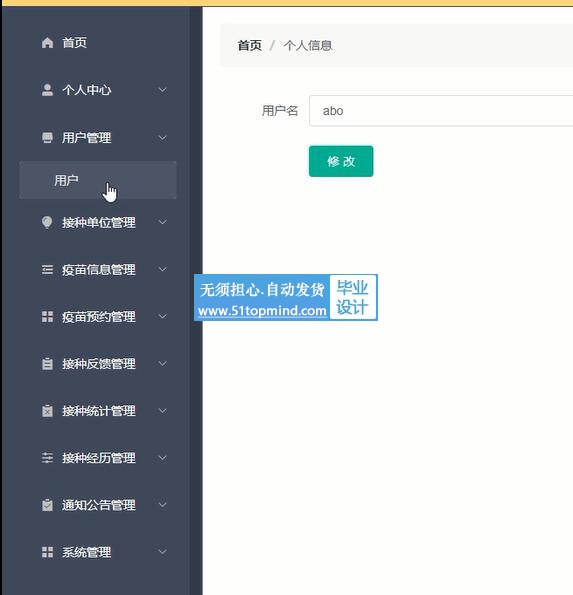Image resolution: width=573 pixels, height=595 pixels.
Task: Select 疫苗预约管理 in the sidebar
Action: pyautogui.click(x=99, y=316)
